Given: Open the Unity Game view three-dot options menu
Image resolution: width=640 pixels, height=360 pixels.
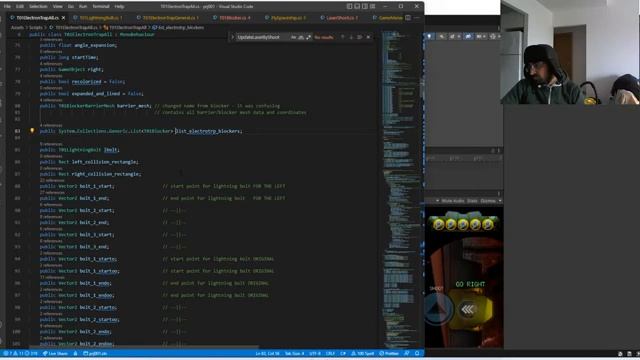Looking at the screenshot, I should (x=499, y=193).
